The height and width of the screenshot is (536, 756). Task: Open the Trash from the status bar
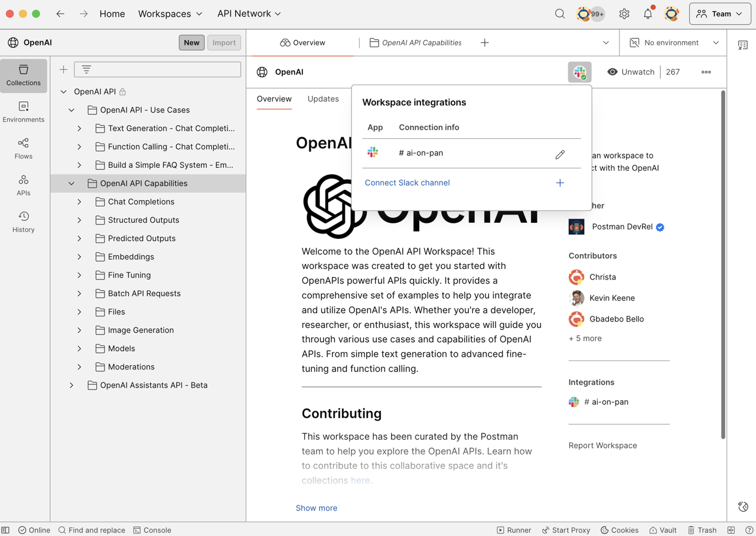pyautogui.click(x=702, y=529)
